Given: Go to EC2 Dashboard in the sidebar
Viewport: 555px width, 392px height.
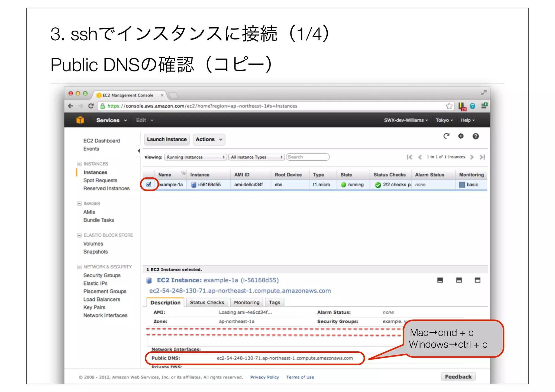Looking at the screenshot, I should point(102,141).
